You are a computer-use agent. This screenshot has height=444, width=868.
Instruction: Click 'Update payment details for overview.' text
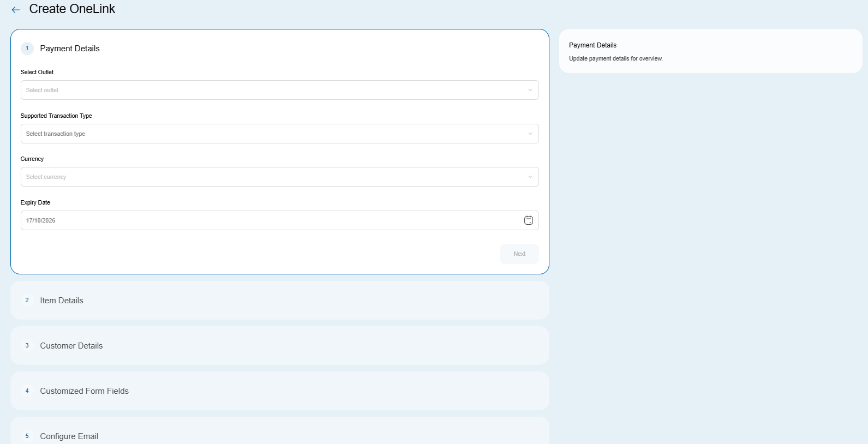click(616, 58)
